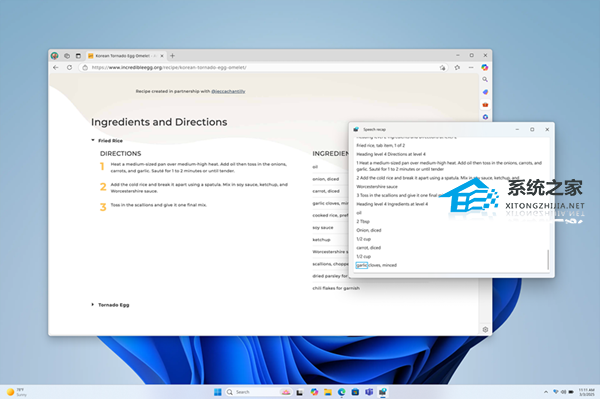600x399 pixels.
Task: Click 'carrot, diced' in Speech recap
Action: [368, 248]
